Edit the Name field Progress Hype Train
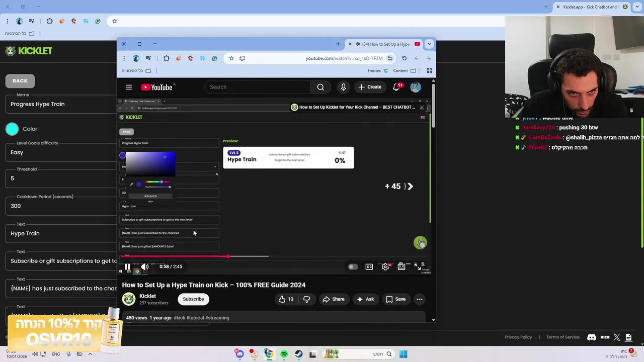 [61, 104]
